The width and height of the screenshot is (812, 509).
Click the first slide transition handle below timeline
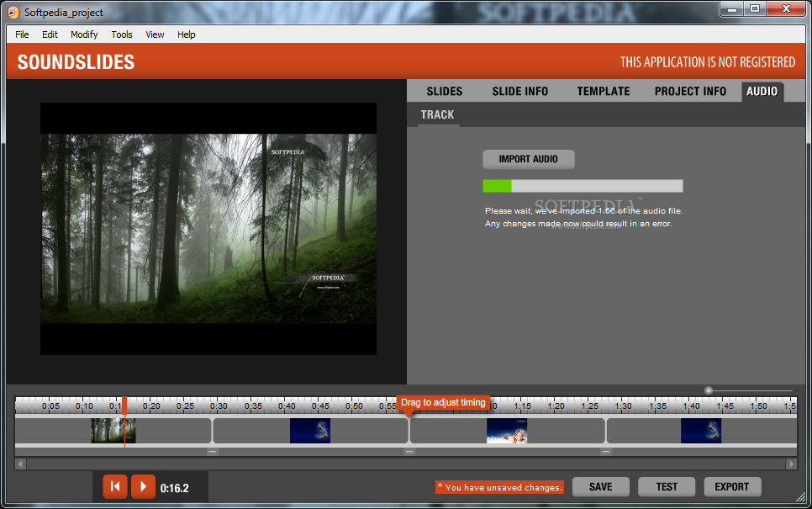[x=212, y=452]
